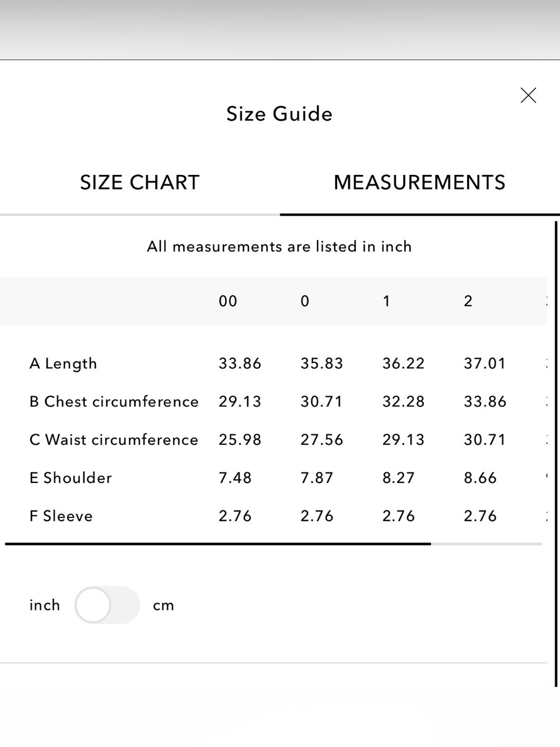Click the 'All measurements are listed in inch' text

tap(279, 247)
